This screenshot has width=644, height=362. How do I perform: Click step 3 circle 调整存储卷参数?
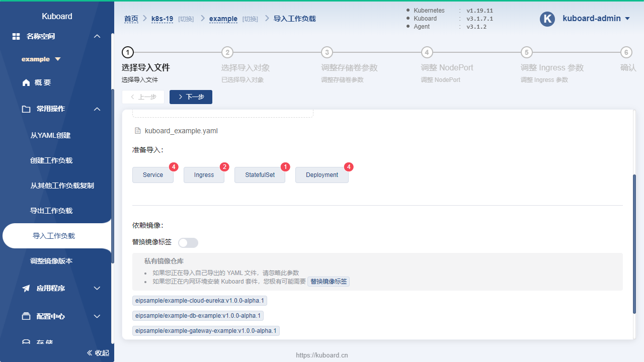[x=327, y=52]
